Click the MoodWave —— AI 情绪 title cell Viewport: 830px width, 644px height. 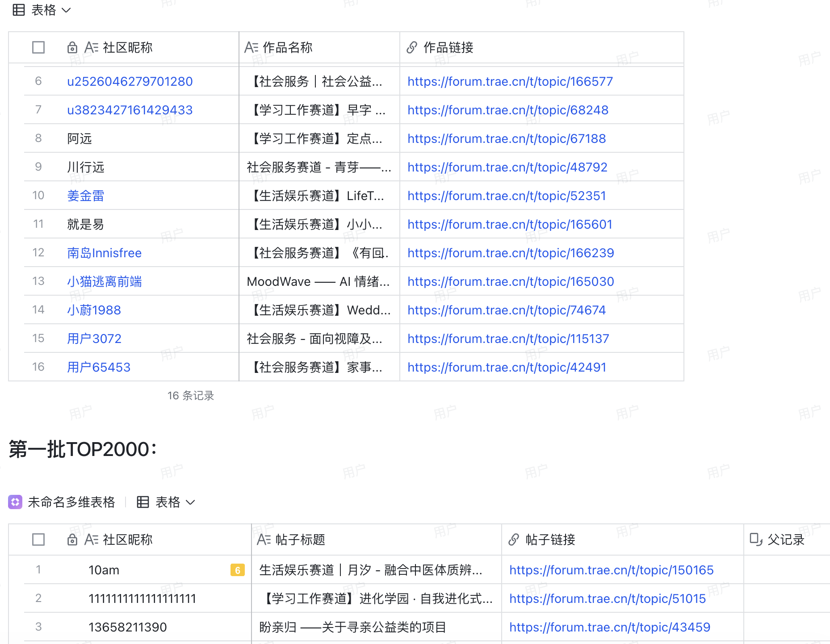pyautogui.click(x=319, y=281)
